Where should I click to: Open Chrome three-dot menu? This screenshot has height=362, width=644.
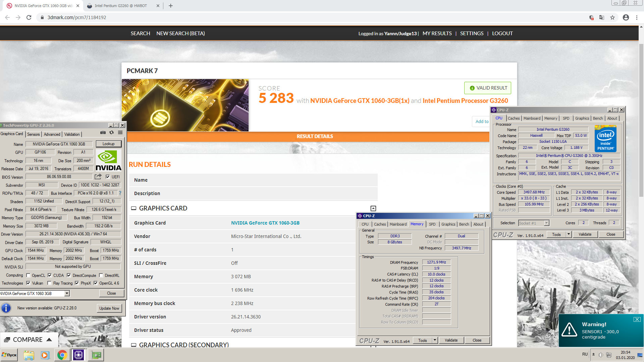pos(637,17)
